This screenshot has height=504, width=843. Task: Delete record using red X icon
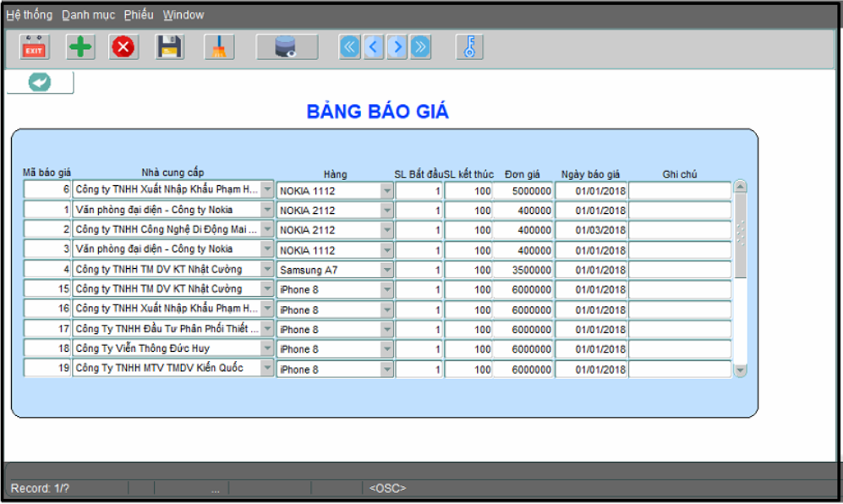tap(123, 47)
